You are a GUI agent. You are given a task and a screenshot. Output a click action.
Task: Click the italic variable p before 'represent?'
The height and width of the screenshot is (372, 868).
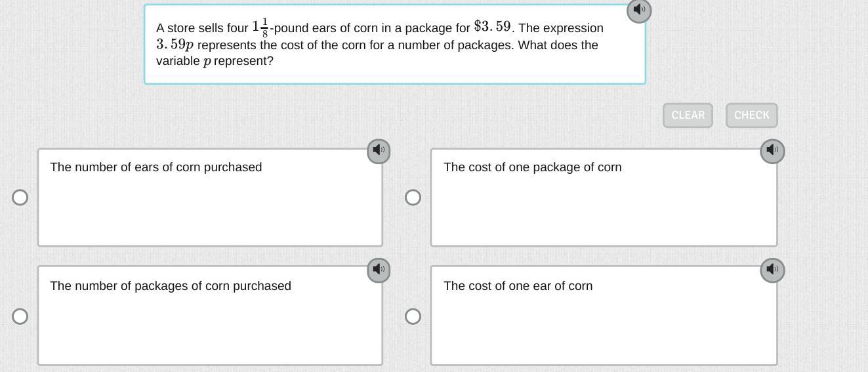pos(207,62)
